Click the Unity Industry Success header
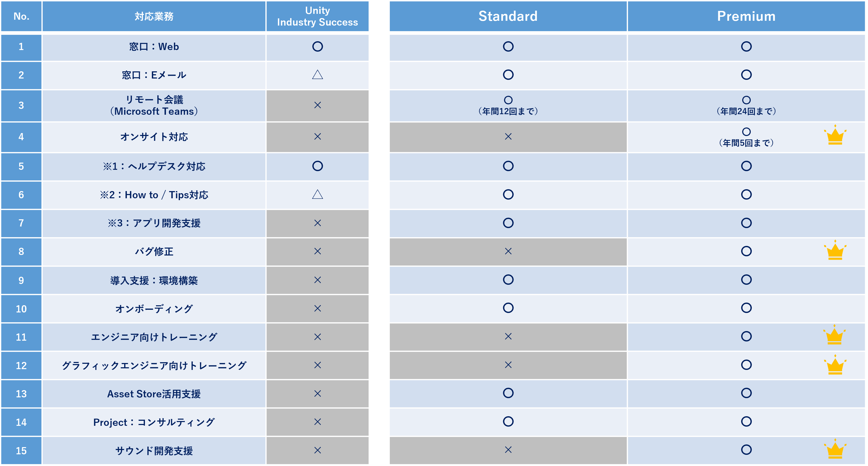The width and height of the screenshot is (868, 466). (x=318, y=16)
